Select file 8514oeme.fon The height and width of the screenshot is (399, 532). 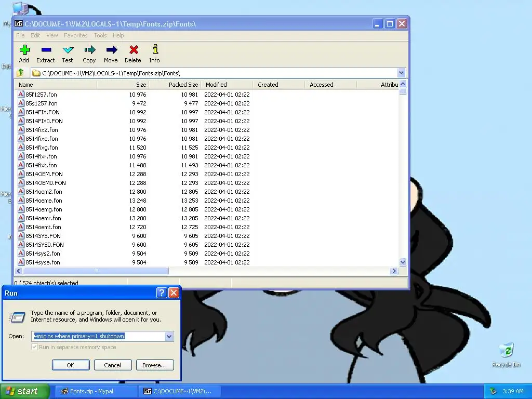tap(44, 200)
